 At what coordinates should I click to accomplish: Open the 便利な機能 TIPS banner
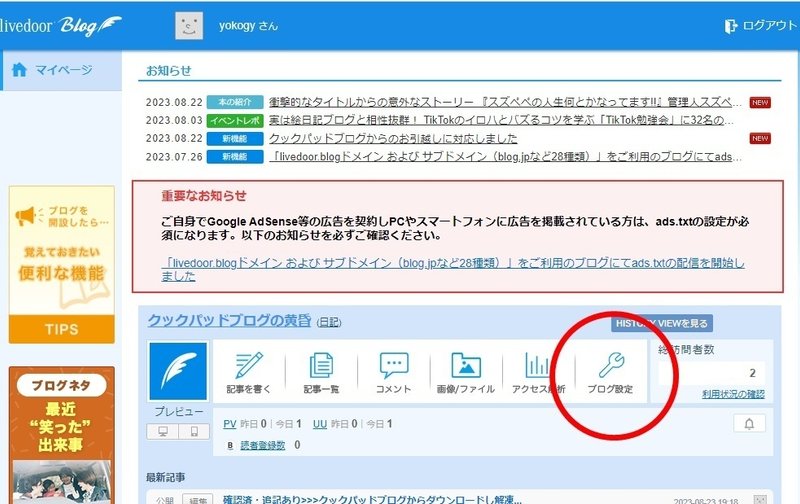(62, 265)
